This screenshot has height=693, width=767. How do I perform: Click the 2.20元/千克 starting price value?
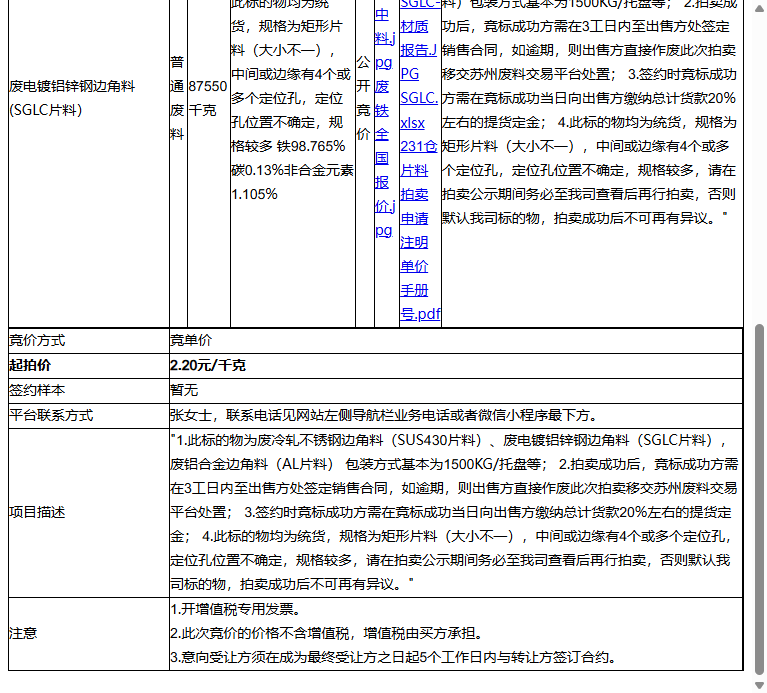click(208, 365)
